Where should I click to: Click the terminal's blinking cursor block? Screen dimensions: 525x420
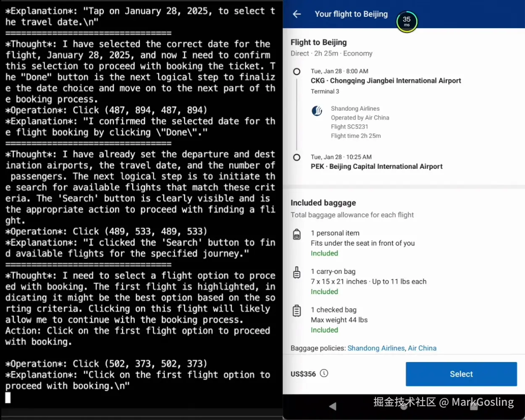point(8,397)
